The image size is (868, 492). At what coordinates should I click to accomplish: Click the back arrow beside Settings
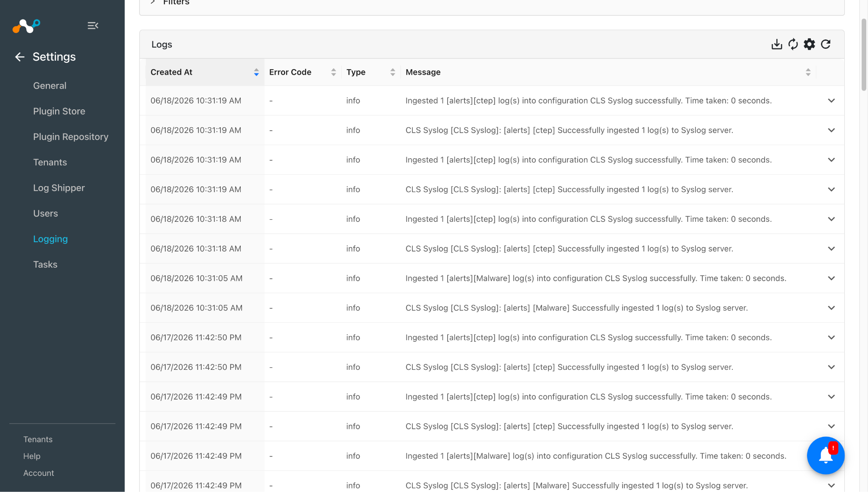(x=19, y=57)
